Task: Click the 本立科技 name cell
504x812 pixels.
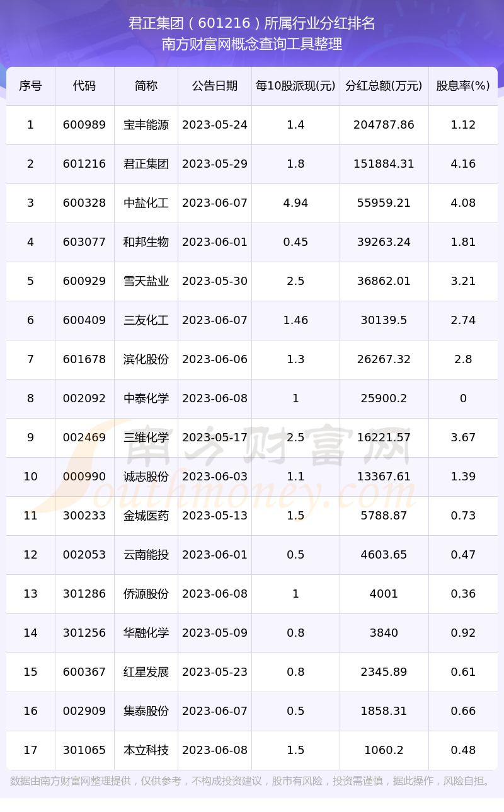Action: (146, 750)
